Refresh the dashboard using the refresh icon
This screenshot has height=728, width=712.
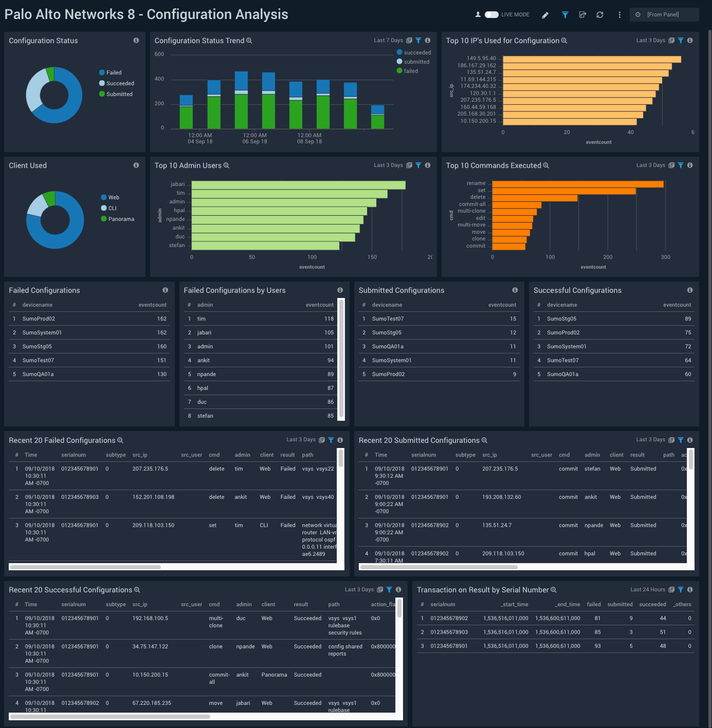[x=600, y=14]
